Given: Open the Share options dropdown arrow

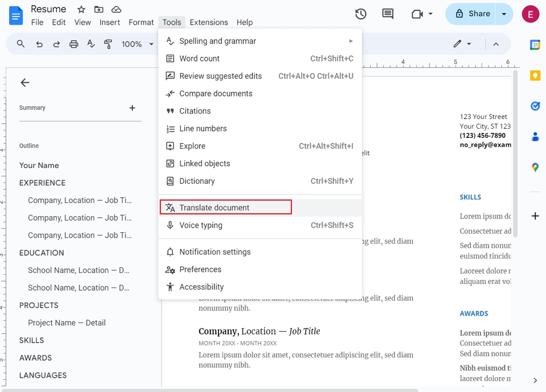Looking at the screenshot, I should coord(504,14).
